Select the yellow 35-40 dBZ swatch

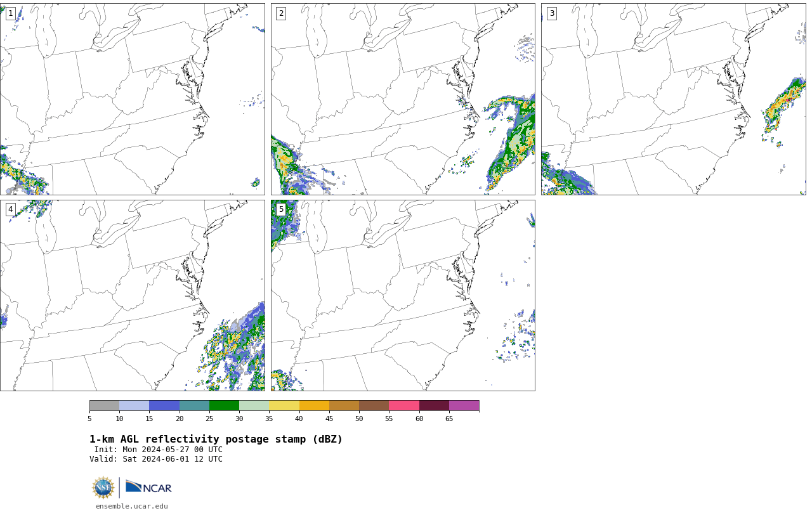click(x=284, y=406)
